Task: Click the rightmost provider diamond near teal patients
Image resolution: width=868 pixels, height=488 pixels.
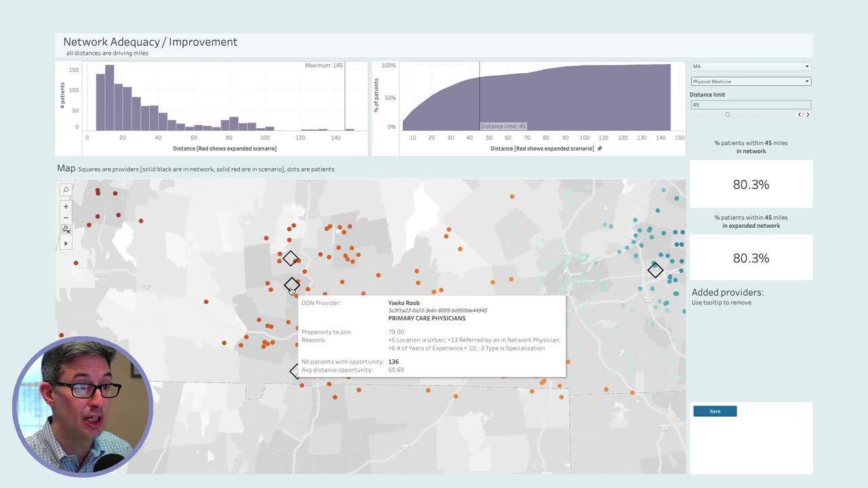Action: pos(655,270)
